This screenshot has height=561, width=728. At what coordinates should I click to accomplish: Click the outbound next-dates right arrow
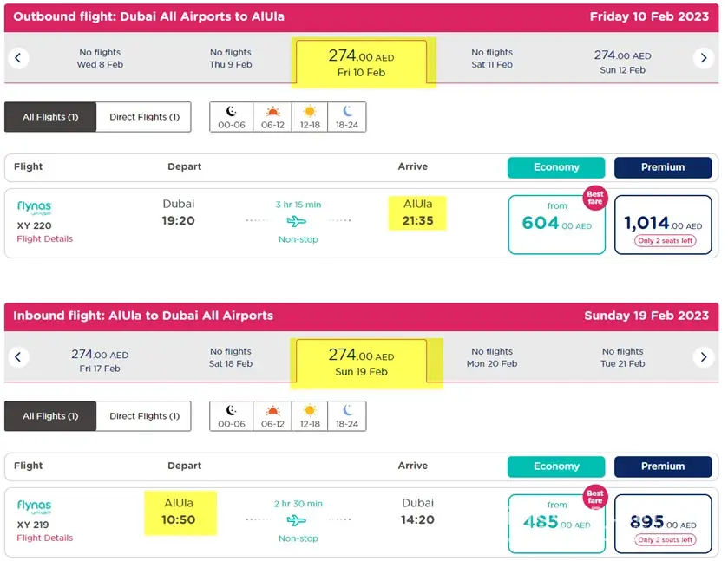tap(704, 58)
